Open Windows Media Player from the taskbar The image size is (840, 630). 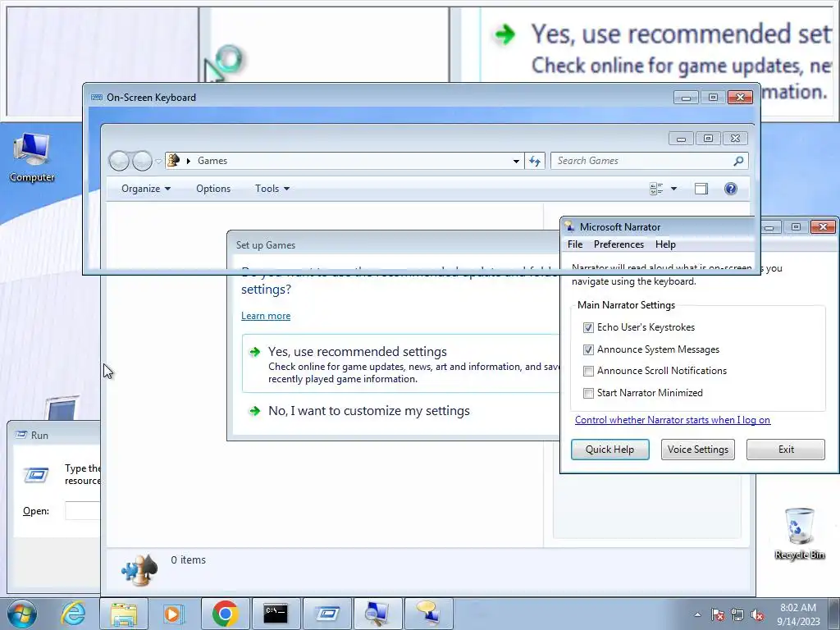pyautogui.click(x=174, y=614)
